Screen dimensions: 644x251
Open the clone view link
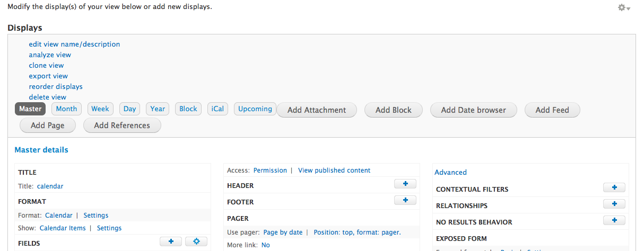coord(46,66)
